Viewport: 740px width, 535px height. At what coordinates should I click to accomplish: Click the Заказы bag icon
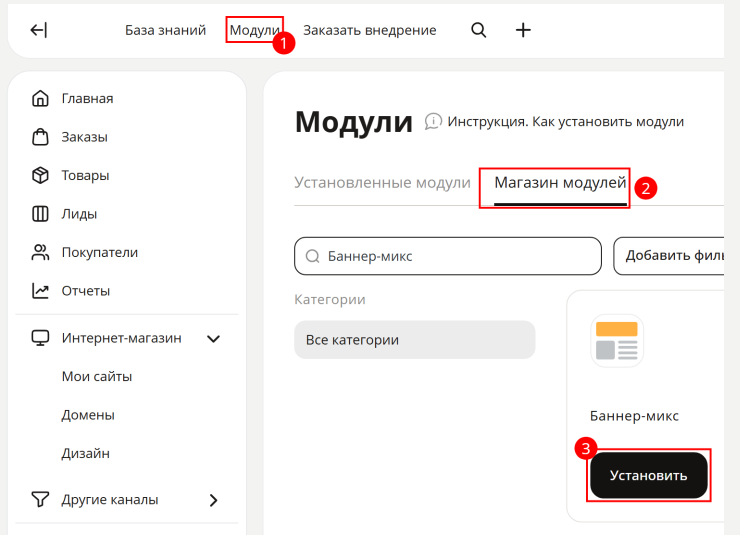(40, 137)
